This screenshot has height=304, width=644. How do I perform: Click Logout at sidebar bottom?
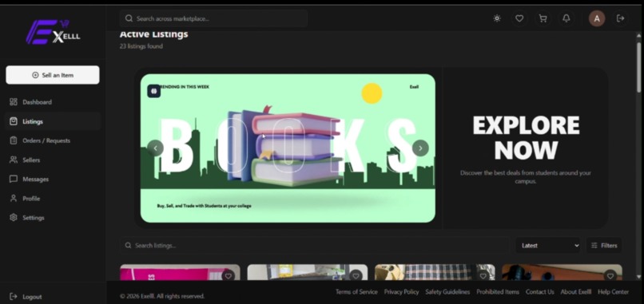[26, 297]
